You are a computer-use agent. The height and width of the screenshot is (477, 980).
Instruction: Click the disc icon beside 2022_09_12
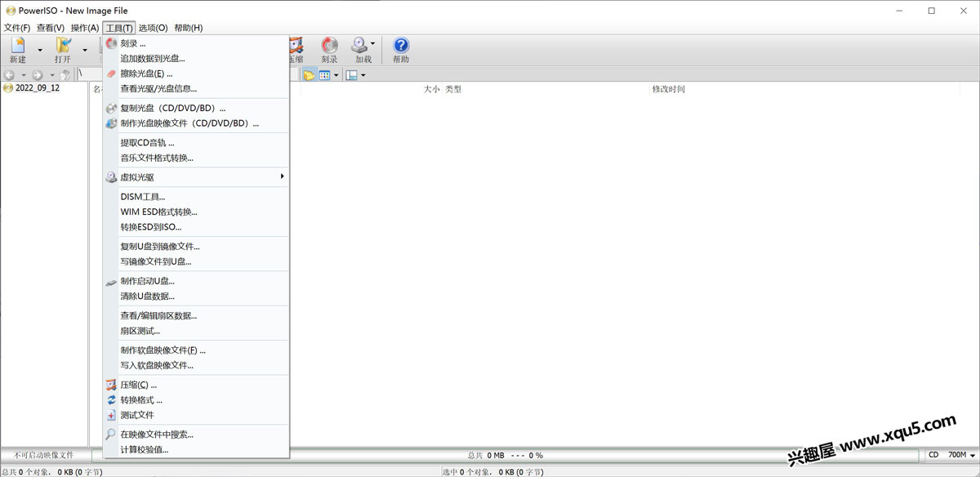pos(8,88)
